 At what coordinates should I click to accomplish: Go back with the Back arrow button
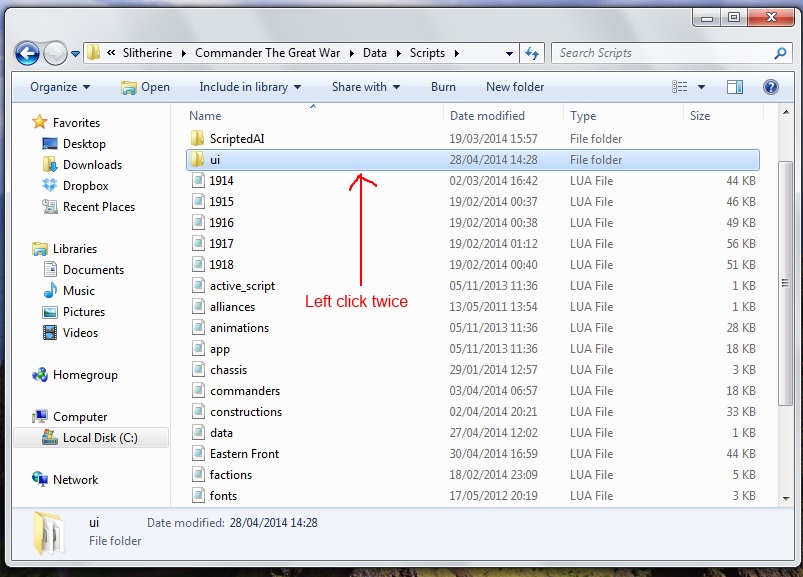(27, 53)
